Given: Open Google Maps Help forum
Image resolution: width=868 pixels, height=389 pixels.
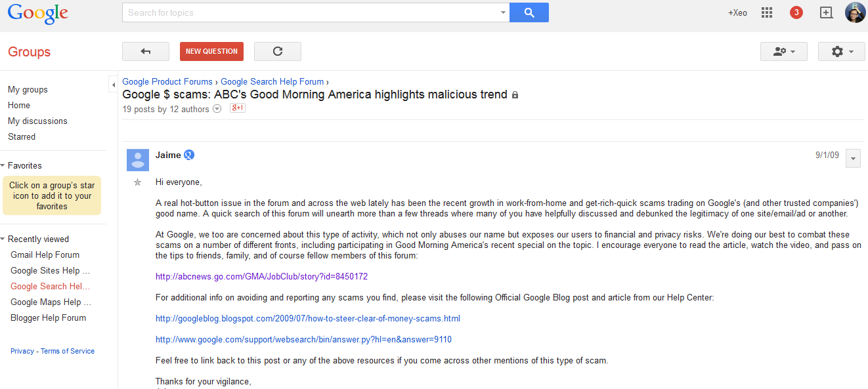Looking at the screenshot, I should coord(51,302).
